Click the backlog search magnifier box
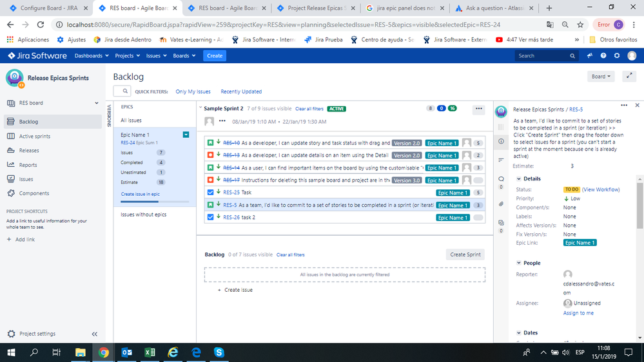Image resolution: width=644 pixels, height=362 pixels. 122,91
